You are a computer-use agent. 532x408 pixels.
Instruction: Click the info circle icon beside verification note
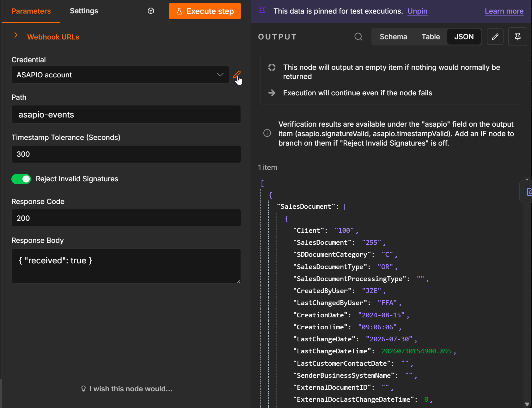267,133
